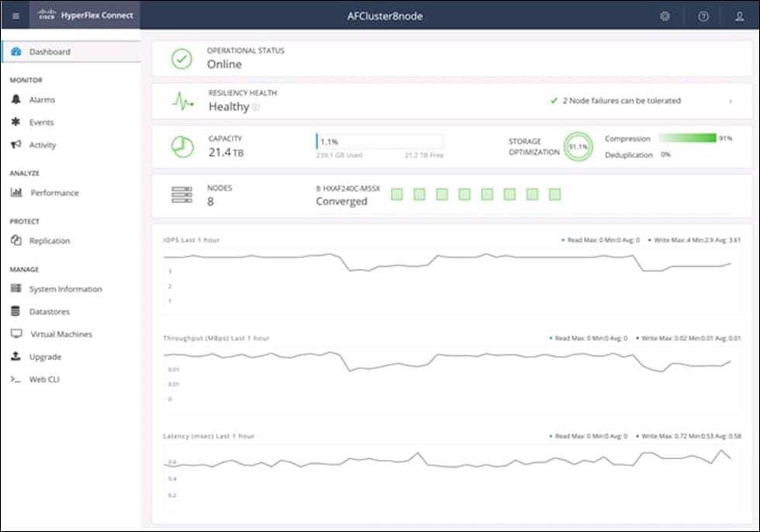
Task: Open the Replication page
Action: 50,241
